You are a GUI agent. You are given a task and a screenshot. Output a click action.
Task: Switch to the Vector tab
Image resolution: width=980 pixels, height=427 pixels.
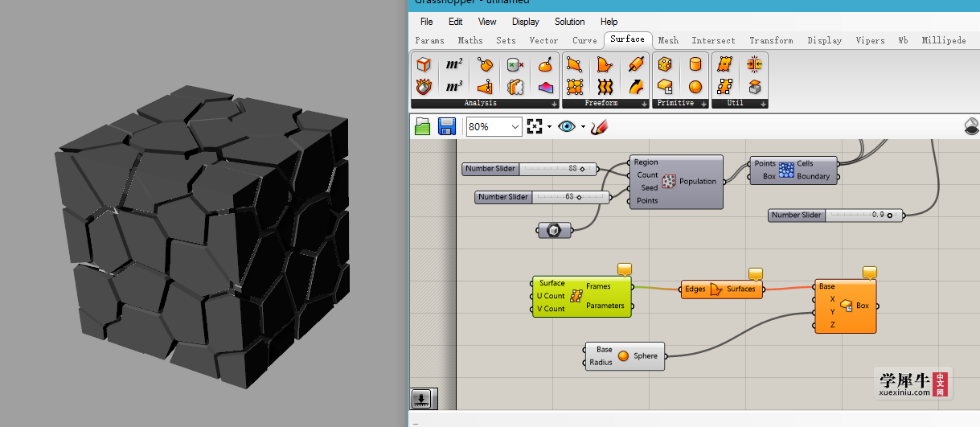pos(543,40)
